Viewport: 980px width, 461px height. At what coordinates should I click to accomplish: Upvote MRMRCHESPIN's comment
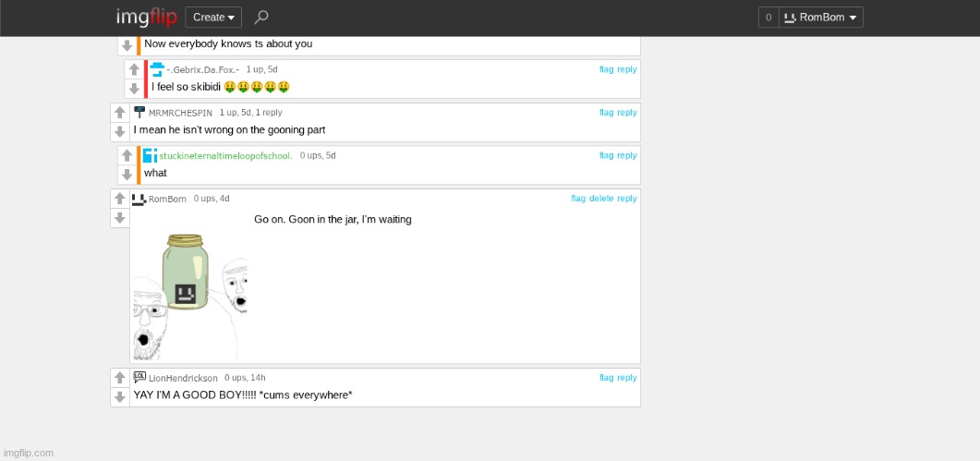point(119,113)
